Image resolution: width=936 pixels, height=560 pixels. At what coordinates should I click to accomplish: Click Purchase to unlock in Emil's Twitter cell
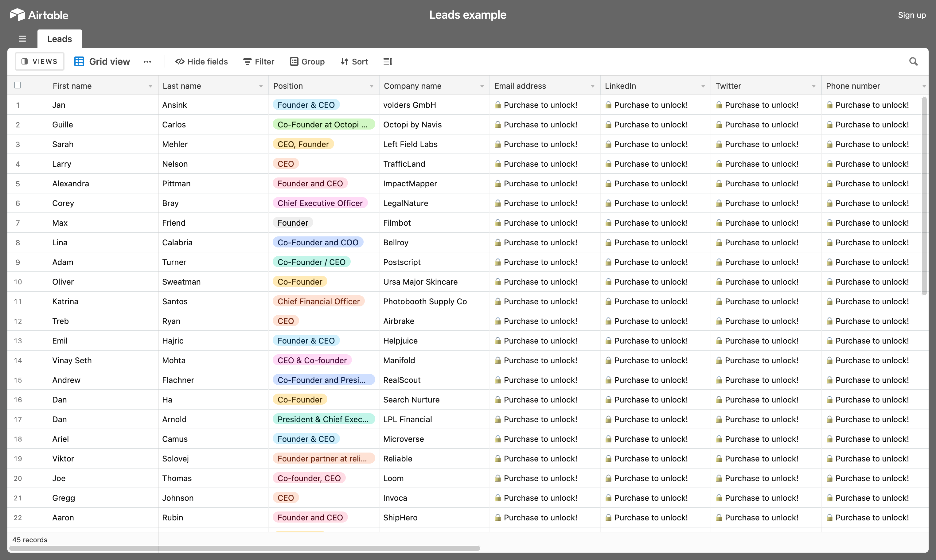click(x=761, y=341)
